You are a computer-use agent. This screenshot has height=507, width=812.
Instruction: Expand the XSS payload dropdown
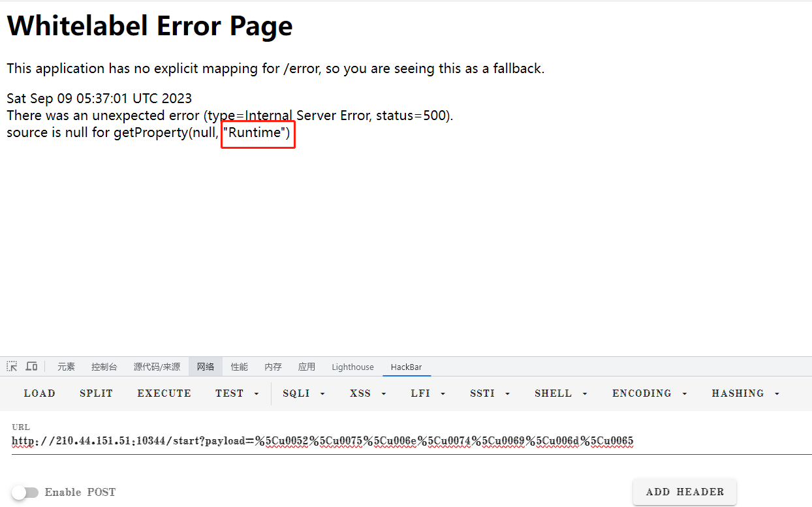[368, 393]
